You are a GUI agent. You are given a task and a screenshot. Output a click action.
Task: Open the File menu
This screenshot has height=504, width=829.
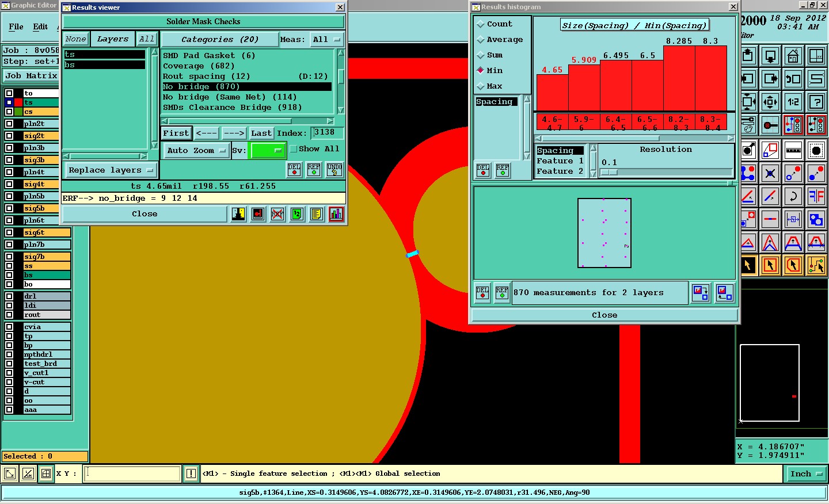tap(16, 26)
